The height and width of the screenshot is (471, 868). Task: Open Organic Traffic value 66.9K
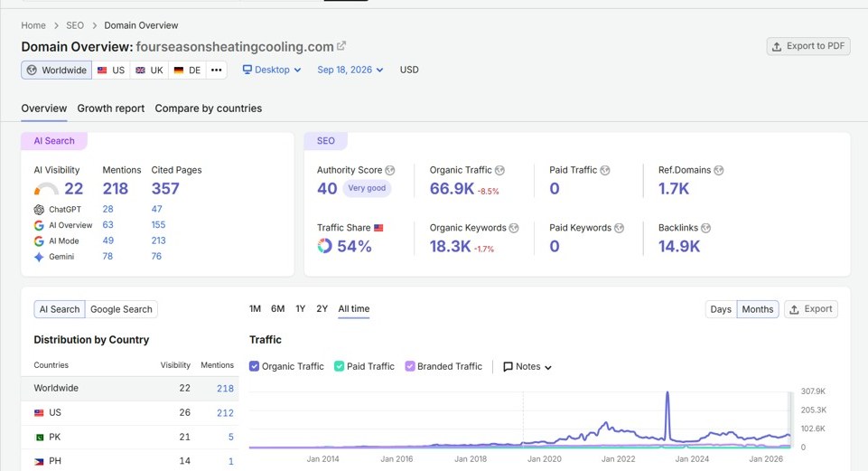click(452, 189)
